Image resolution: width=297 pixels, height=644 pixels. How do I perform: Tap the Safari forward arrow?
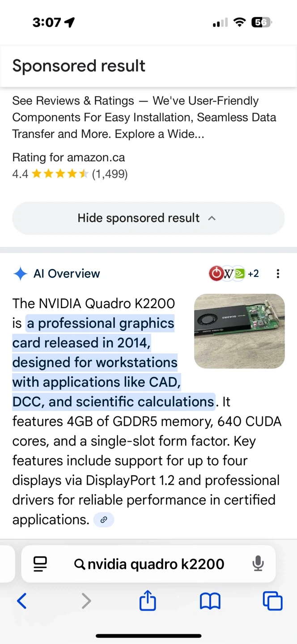(x=86, y=601)
